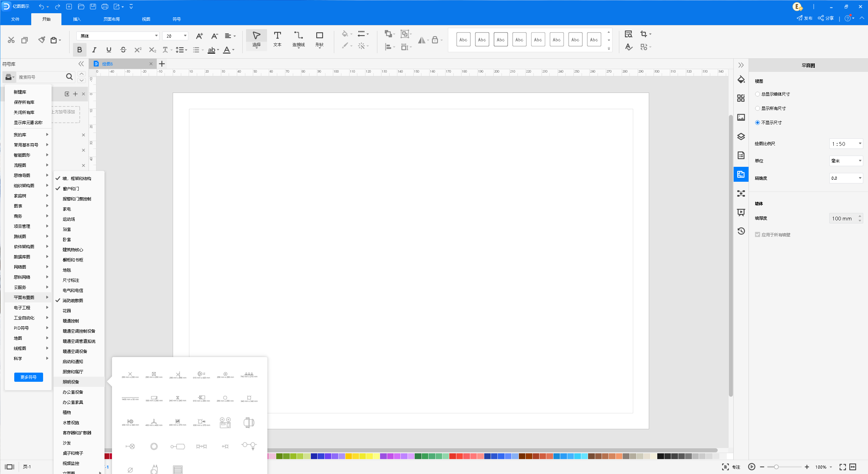Close the 绘图6 document tab
868x474 pixels.
coord(151,64)
